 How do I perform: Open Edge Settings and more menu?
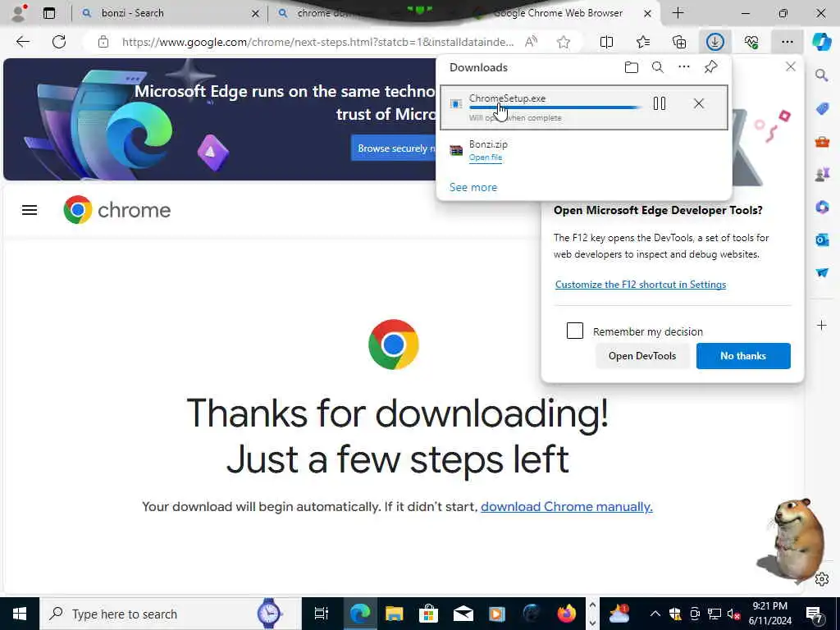(787, 42)
